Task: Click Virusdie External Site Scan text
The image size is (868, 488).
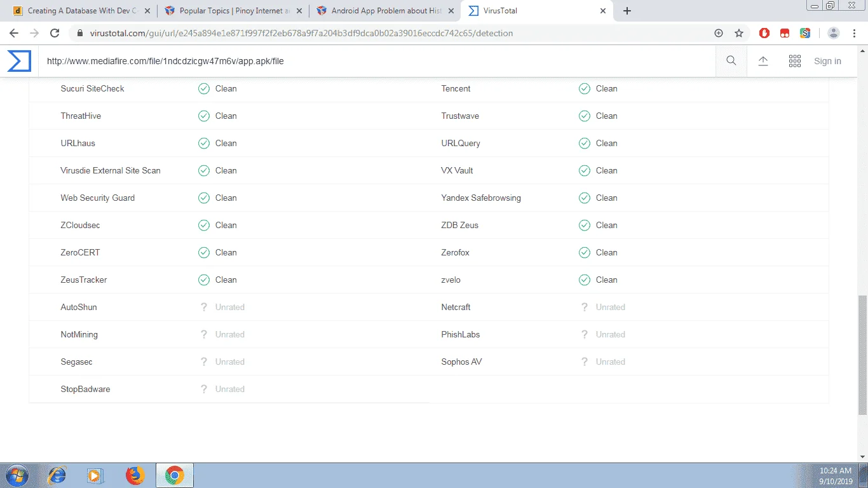Action: [x=111, y=170]
